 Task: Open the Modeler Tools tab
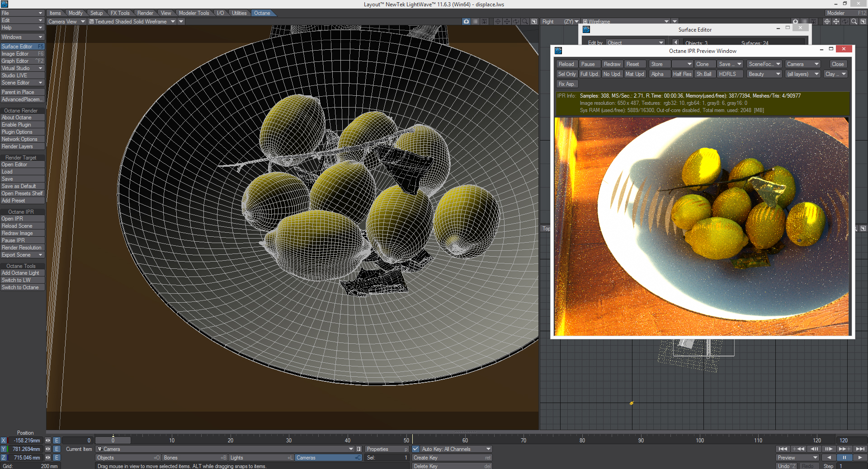click(194, 13)
